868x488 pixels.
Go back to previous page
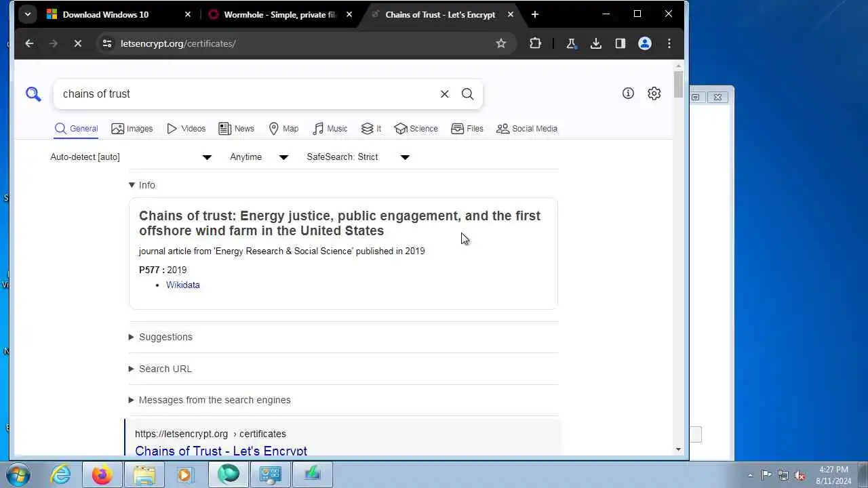[x=29, y=43]
